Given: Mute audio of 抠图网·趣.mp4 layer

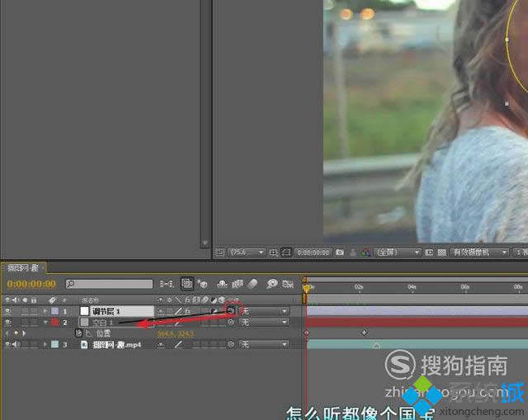Looking at the screenshot, I should [x=16, y=344].
